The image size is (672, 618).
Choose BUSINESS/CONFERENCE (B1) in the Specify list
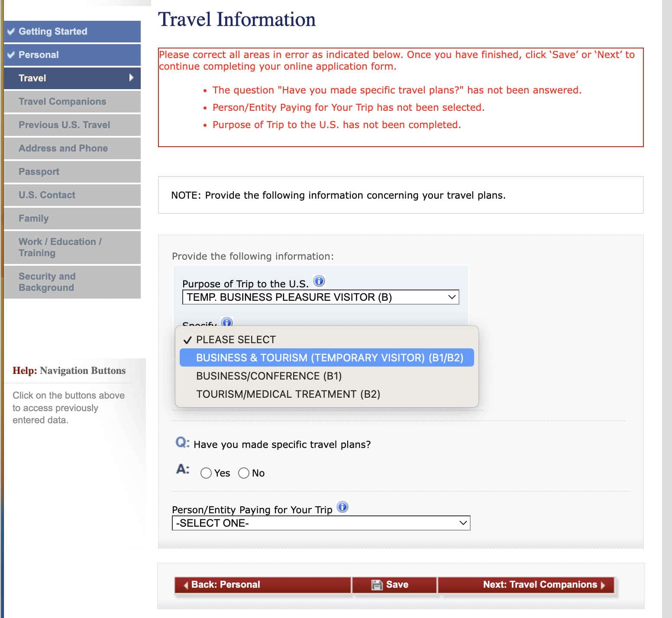[269, 376]
